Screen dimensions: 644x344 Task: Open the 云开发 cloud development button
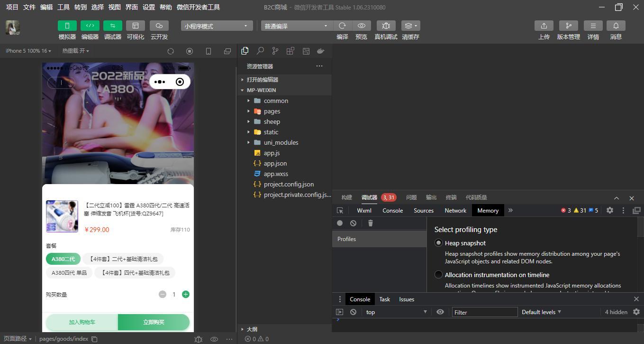tap(159, 26)
